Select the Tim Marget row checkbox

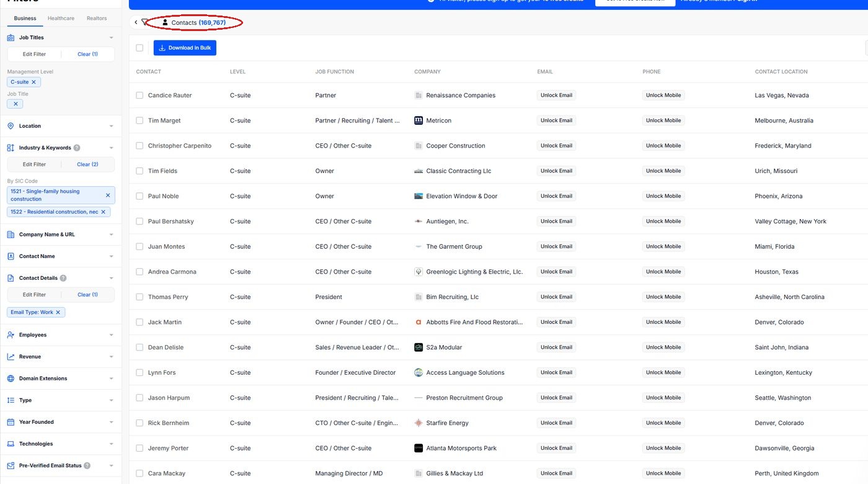click(x=139, y=120)
